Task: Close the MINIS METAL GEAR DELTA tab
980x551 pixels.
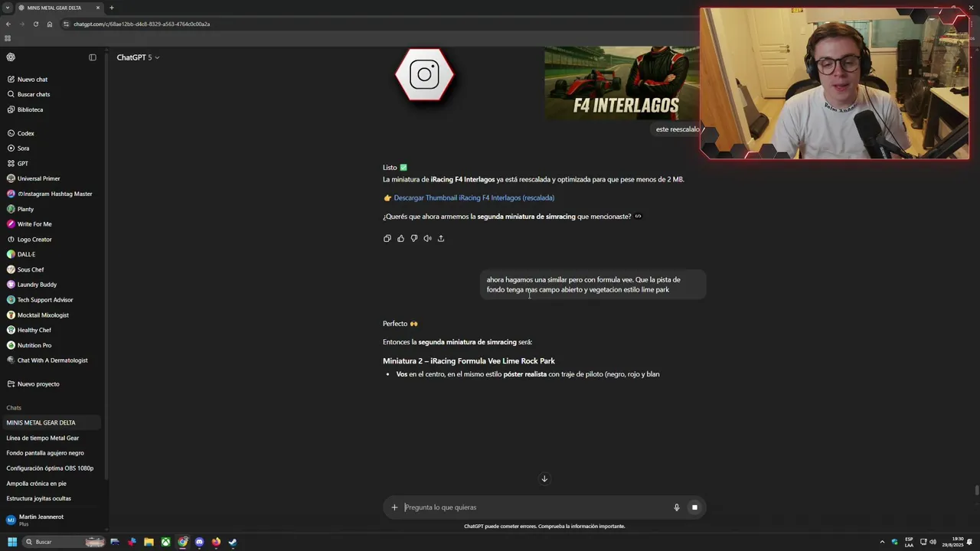Action: (98, 8)
